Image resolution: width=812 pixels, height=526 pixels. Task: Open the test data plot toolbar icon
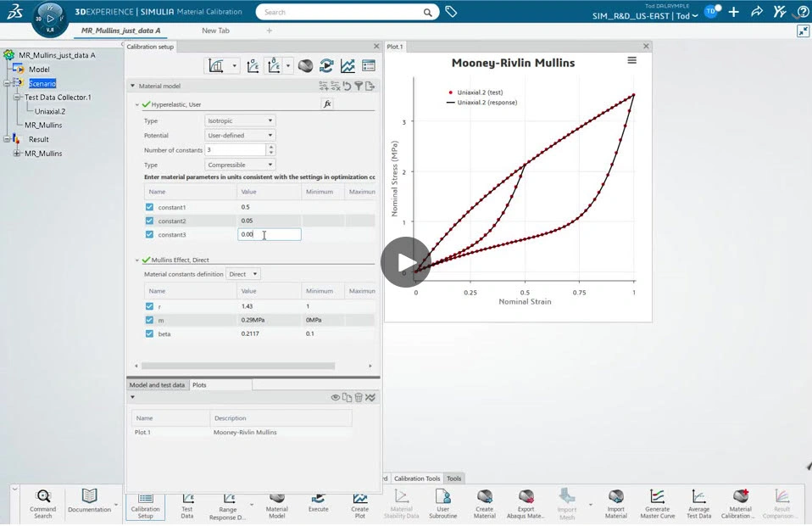point(216,66)
